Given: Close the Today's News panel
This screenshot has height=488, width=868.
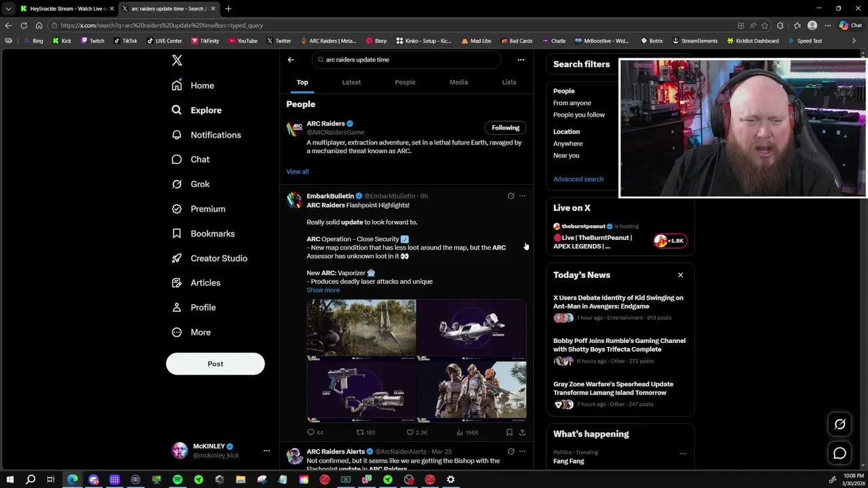Looking at the screenshot, I should 680,275.
